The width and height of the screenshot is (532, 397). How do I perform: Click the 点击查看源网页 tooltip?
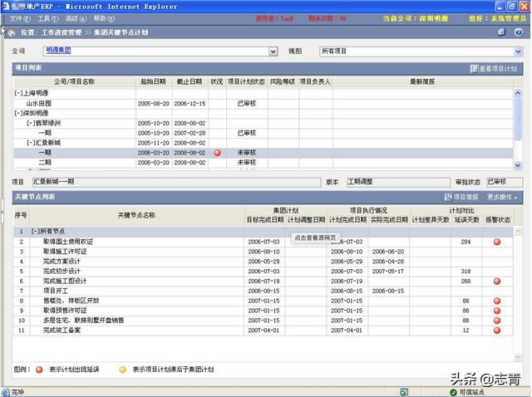(x=315, y=238)
